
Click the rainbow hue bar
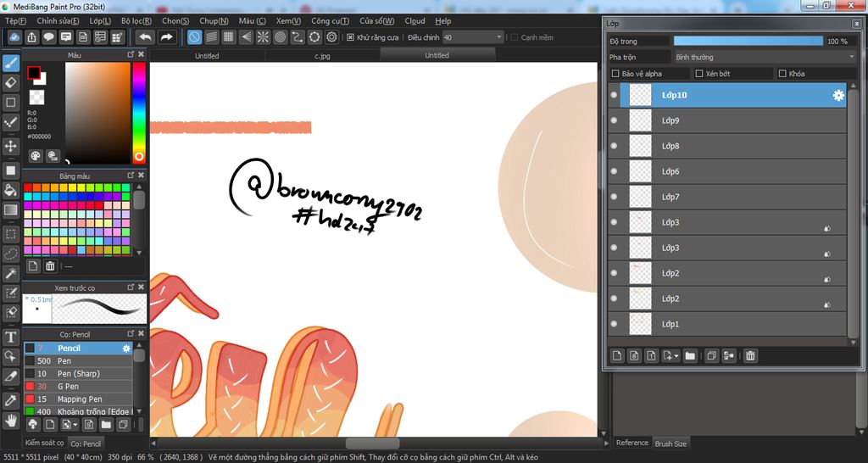click(139, 113)
